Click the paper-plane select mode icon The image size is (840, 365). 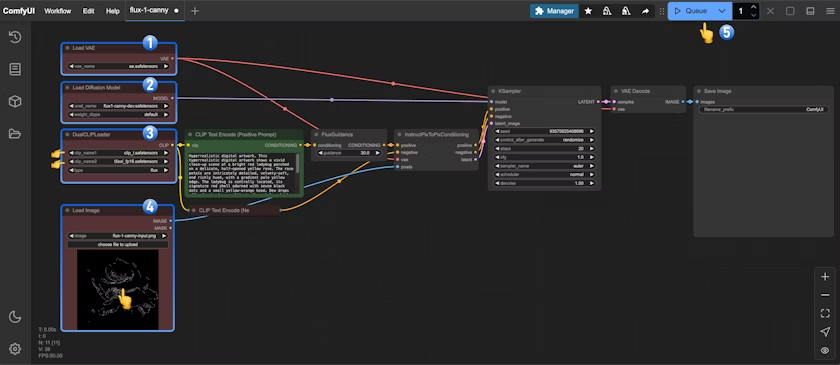pyautogui.click(x=825, y=332)
